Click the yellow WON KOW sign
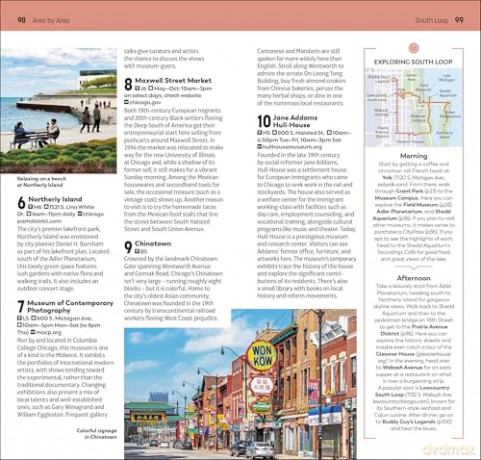 click(x=263, y=356)
